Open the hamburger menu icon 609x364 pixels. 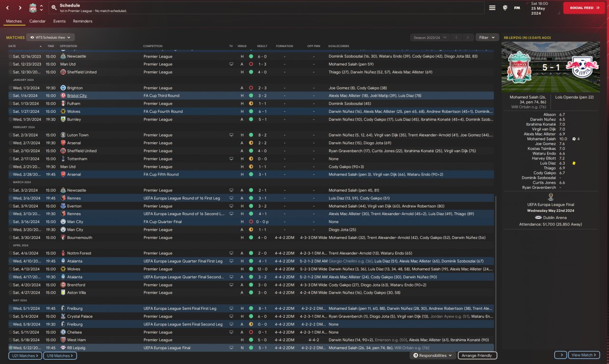(x=492, y=8)
